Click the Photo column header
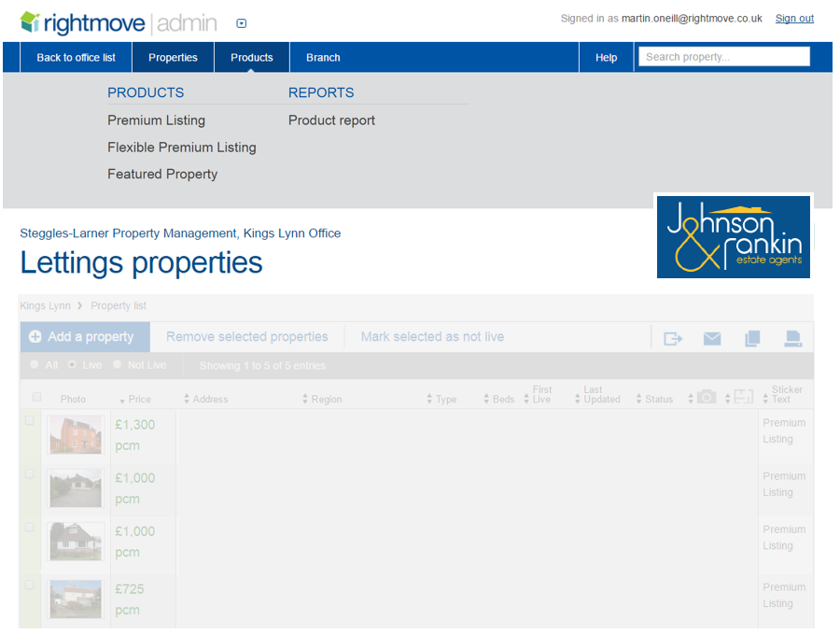The height and width of the screenshot is (634, 840). point(73,400)
